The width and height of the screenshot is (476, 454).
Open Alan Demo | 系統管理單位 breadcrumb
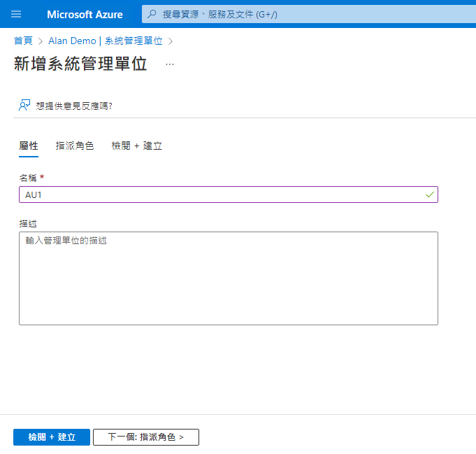point(106,41)
